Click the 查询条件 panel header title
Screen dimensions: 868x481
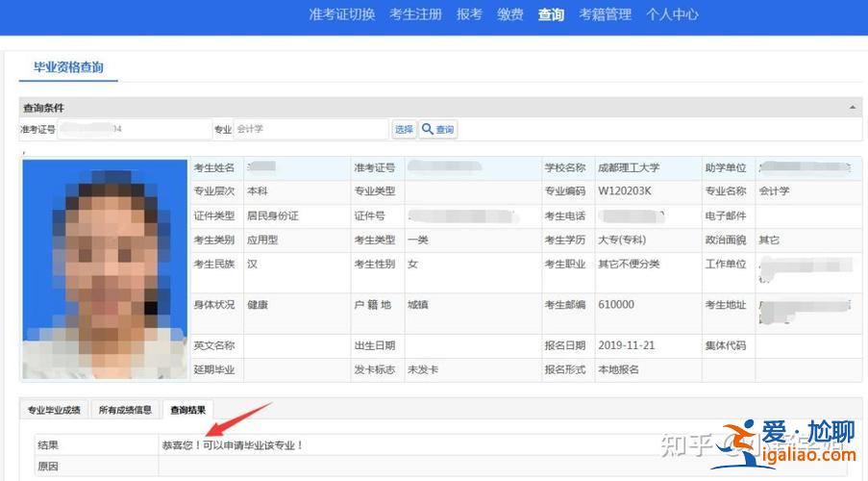coord(43,108)
